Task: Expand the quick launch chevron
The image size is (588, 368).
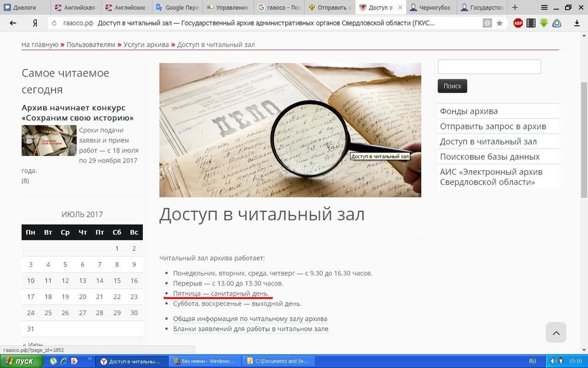Action: coord(90,360)
